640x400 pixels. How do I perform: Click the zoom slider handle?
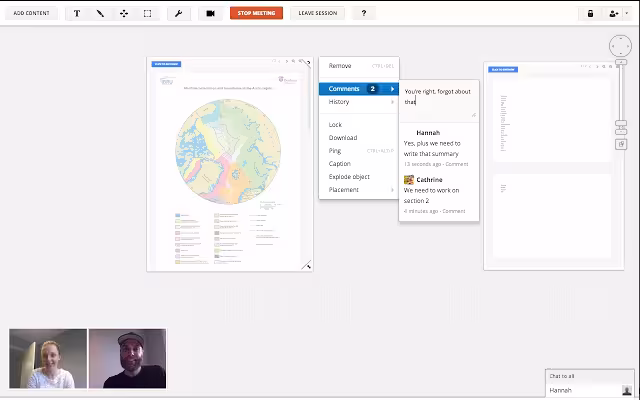(x=621, y=123)
